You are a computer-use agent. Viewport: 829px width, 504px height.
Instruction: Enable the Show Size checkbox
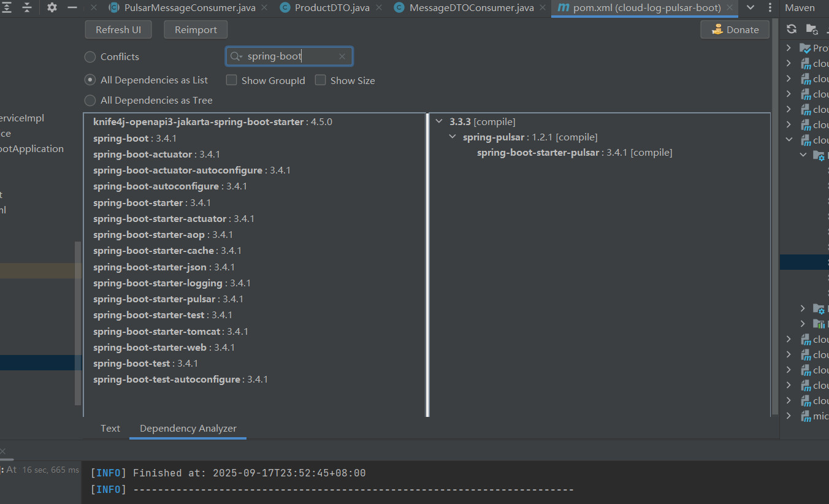coord(321,80)
